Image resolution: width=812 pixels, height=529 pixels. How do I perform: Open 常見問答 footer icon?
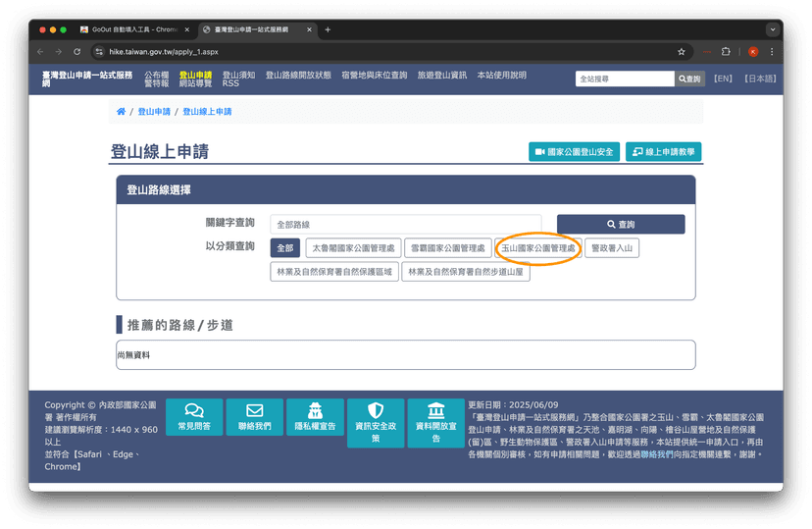[x=194, y=417]
